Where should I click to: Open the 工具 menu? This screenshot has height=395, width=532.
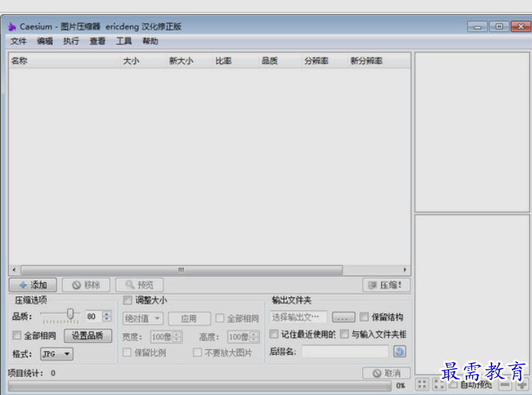tap(124, 41)
